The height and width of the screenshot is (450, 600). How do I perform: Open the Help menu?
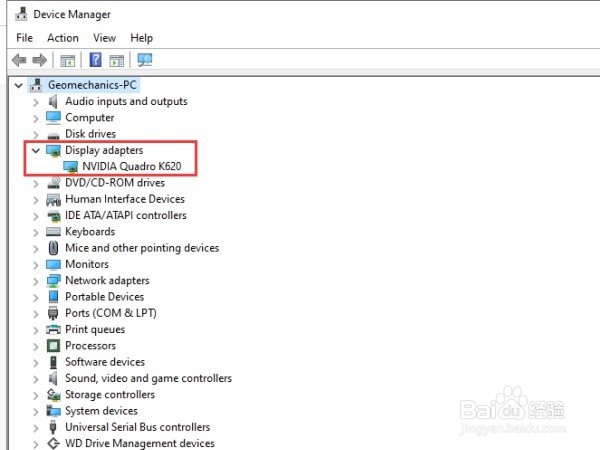pos(142,38)
